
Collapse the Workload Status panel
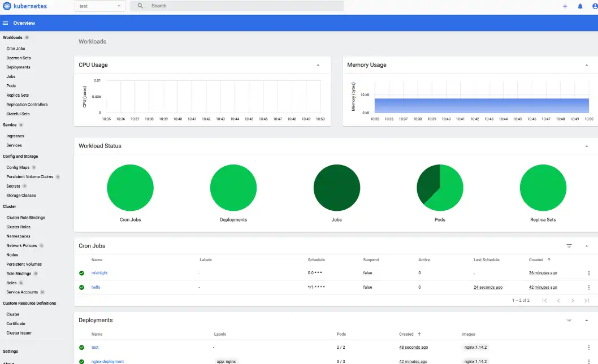[586, 145]
